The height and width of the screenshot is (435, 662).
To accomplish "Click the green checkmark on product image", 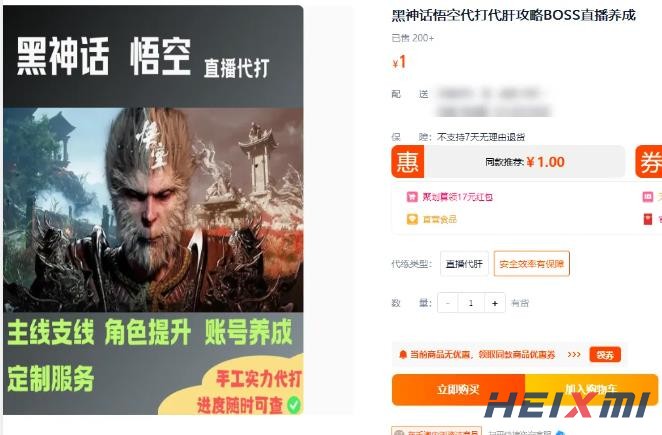I will pos(294,405).
